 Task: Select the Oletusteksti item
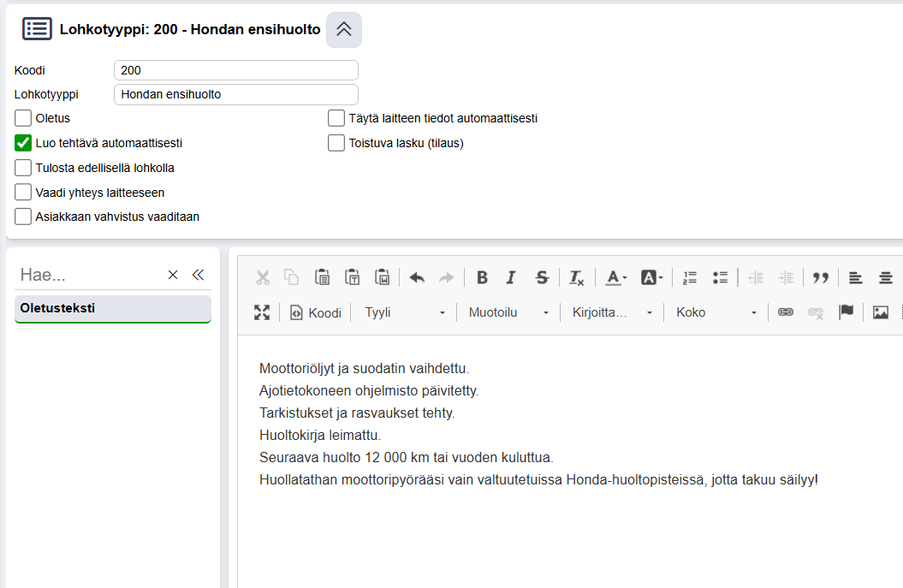tap(113, 309)
